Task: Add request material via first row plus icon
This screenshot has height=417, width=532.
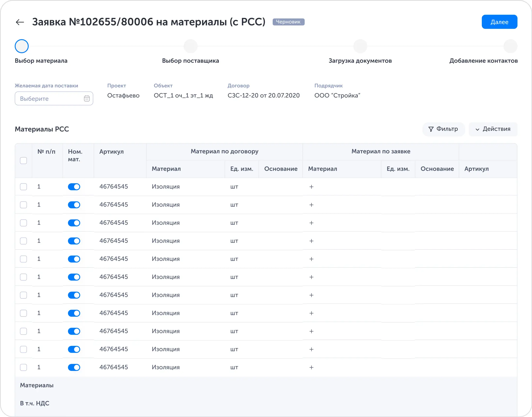Action: click(311, 187)
